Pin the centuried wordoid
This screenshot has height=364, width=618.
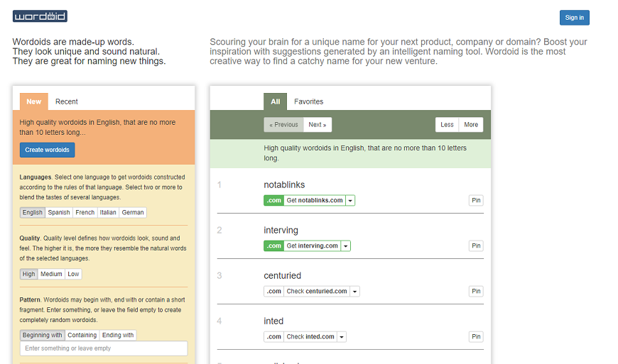tap(476, 291)
